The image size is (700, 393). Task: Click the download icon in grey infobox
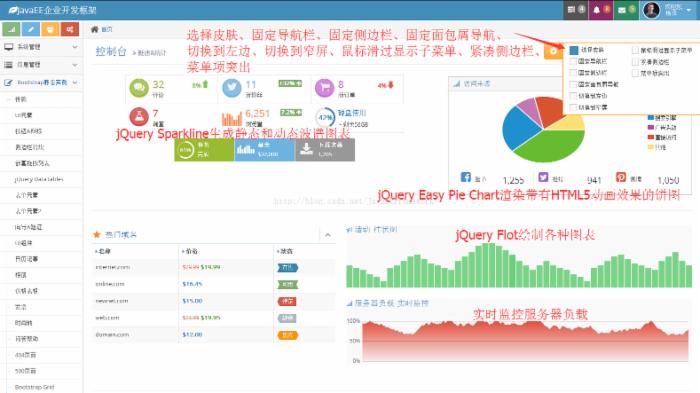click(x=306, y=149)
